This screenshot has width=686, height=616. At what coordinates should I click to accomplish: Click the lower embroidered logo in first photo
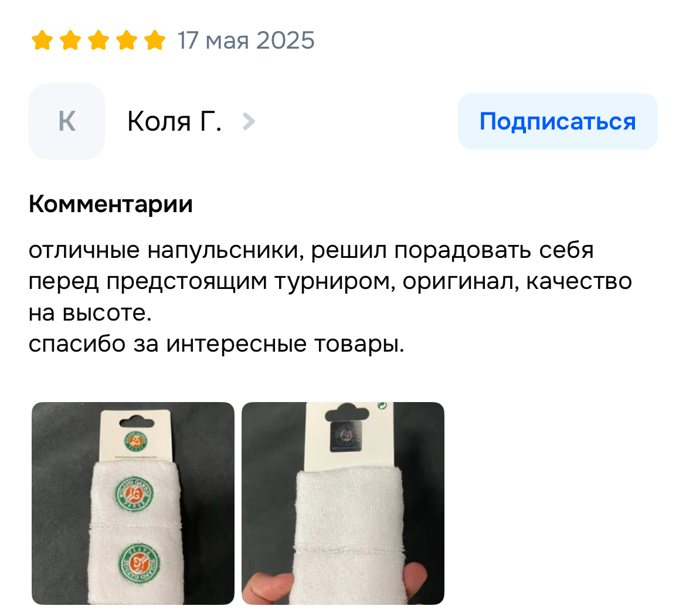click(139, 563)
